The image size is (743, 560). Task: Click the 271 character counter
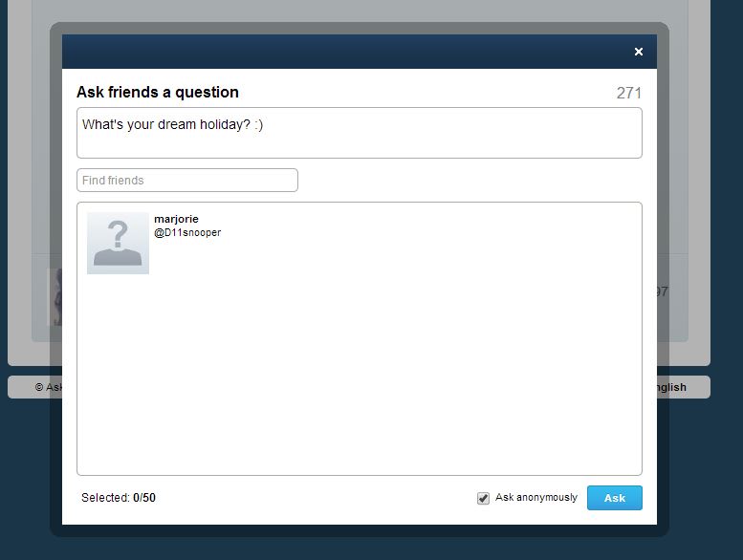(629, 93)
